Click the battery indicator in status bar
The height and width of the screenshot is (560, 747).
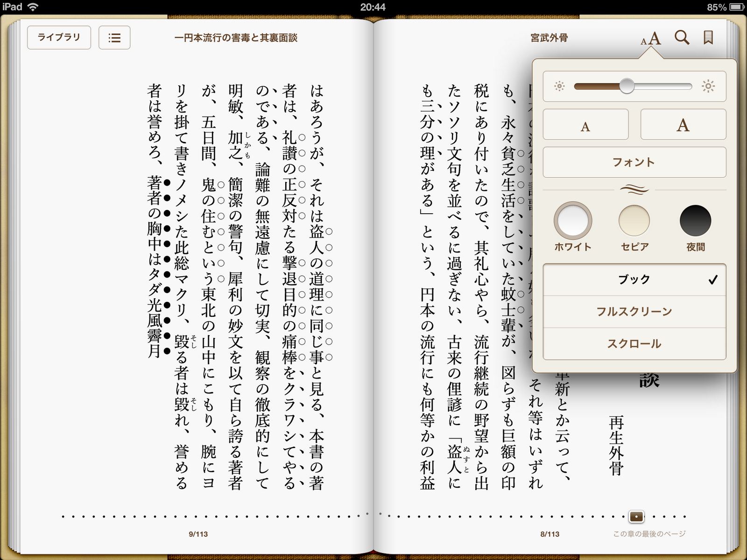click(737, 7)
